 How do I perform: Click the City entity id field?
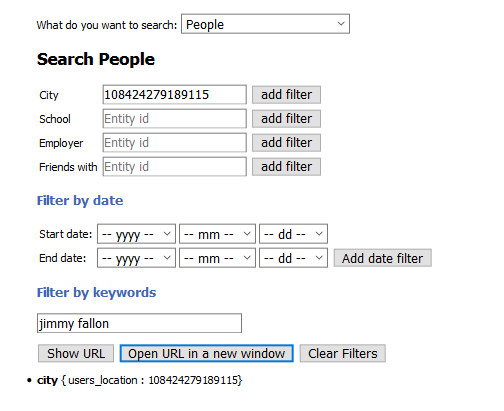tap(174, 95)
